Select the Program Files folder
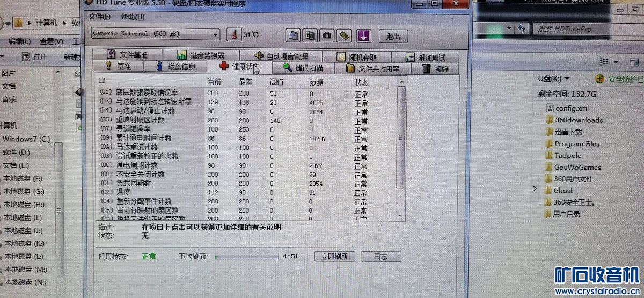The width and height of the screenshot is (644, 298). click(x=572, y=143)
